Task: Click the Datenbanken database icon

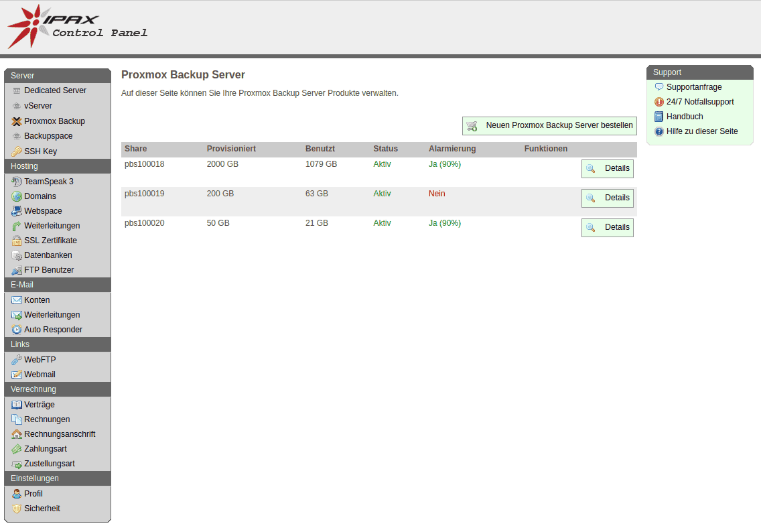Action: [x=17, y=255]
